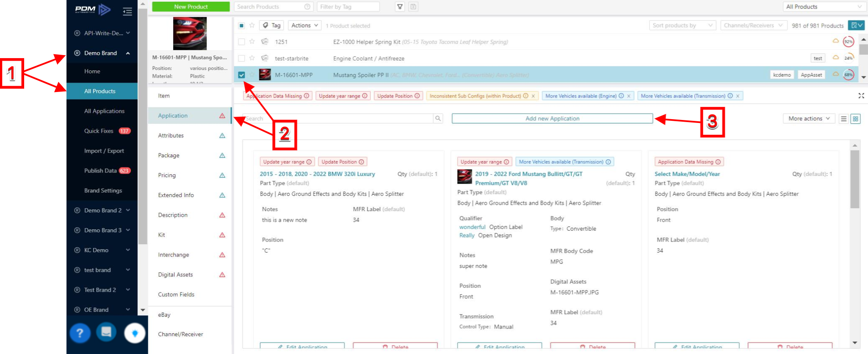Click the save filter icon
This screenshot has height=354, width=868.
tap(413, 7)
